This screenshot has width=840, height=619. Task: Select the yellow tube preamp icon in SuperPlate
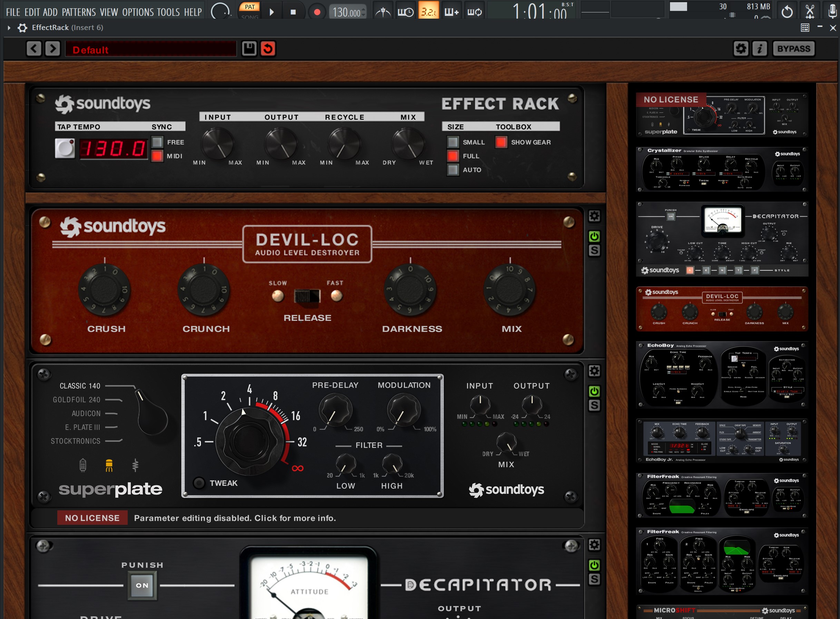tap(109, 465)
